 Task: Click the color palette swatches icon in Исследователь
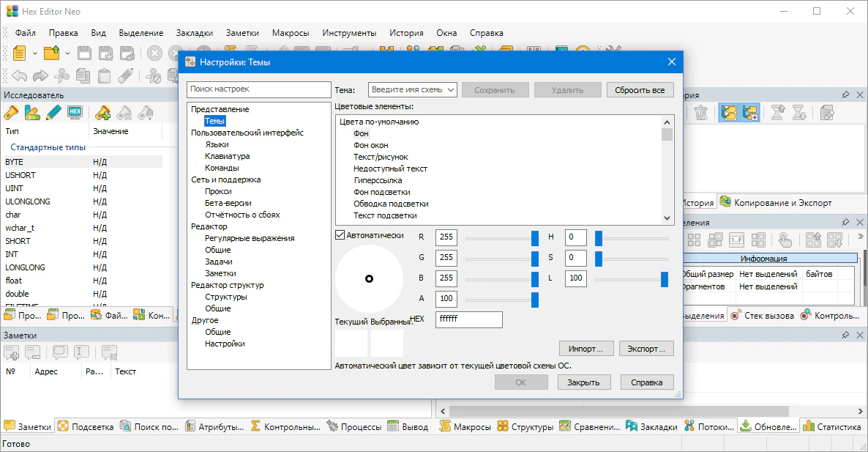(x=31, y=113)
